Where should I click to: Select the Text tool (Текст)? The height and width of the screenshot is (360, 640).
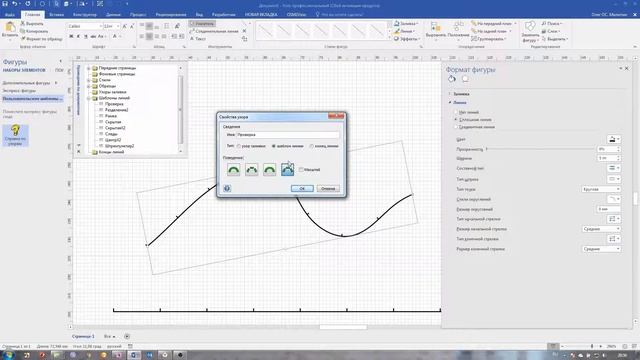198,39
